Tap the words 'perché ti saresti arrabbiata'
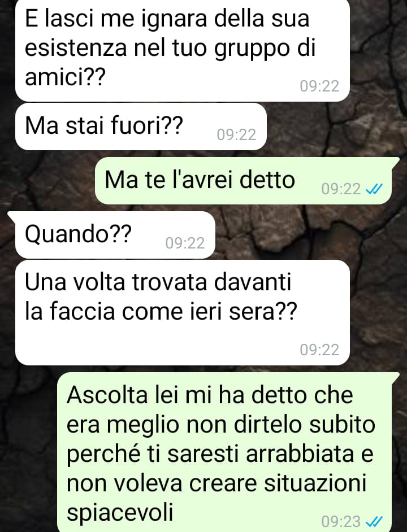The image size is (407, 532). (210, 454)
